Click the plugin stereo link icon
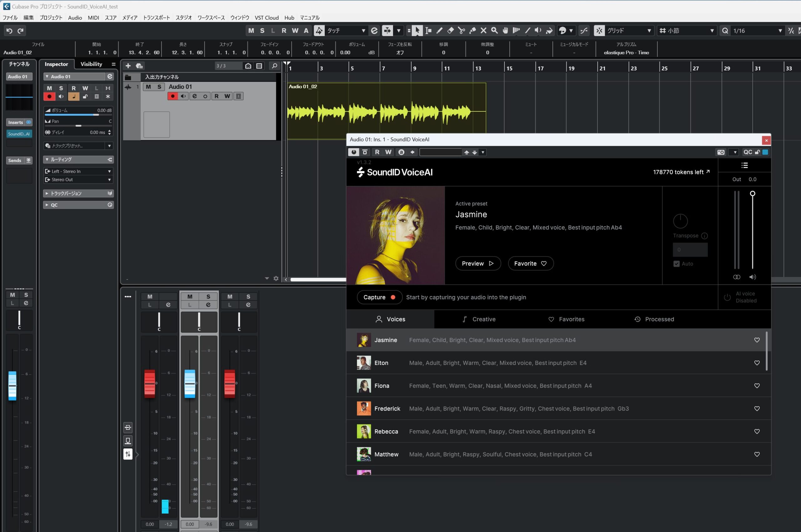The height and width of the screenshot is (532, 801). pyautogui.click(x=737, y=277)
